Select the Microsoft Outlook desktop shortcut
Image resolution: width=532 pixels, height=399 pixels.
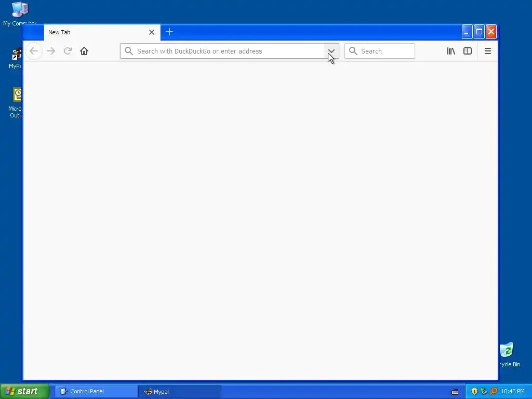[15, 103]
